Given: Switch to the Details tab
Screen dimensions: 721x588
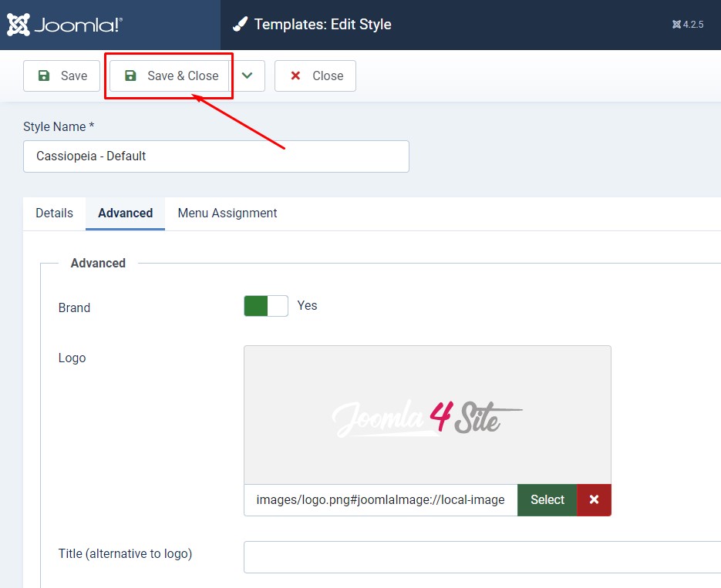Looking at the screenshot, I should click(54, 213).
